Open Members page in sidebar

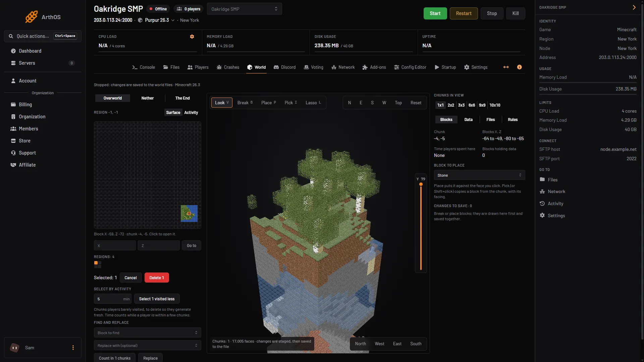pos(28,129)
